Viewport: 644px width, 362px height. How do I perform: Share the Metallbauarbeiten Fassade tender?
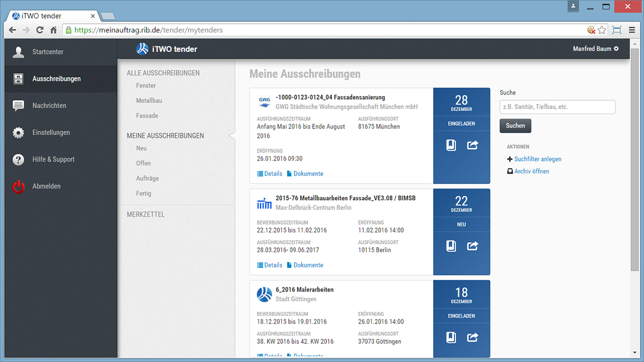tap(472, 245)
